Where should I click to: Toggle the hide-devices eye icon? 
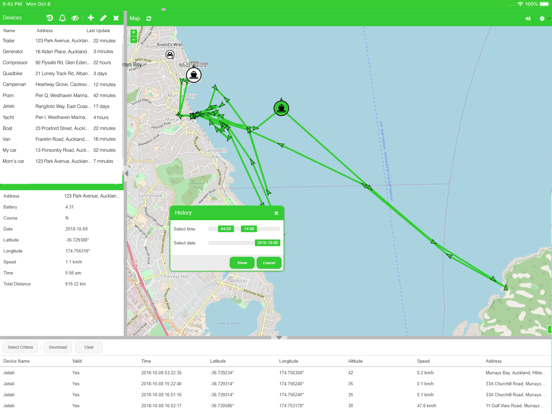[75, 18]
